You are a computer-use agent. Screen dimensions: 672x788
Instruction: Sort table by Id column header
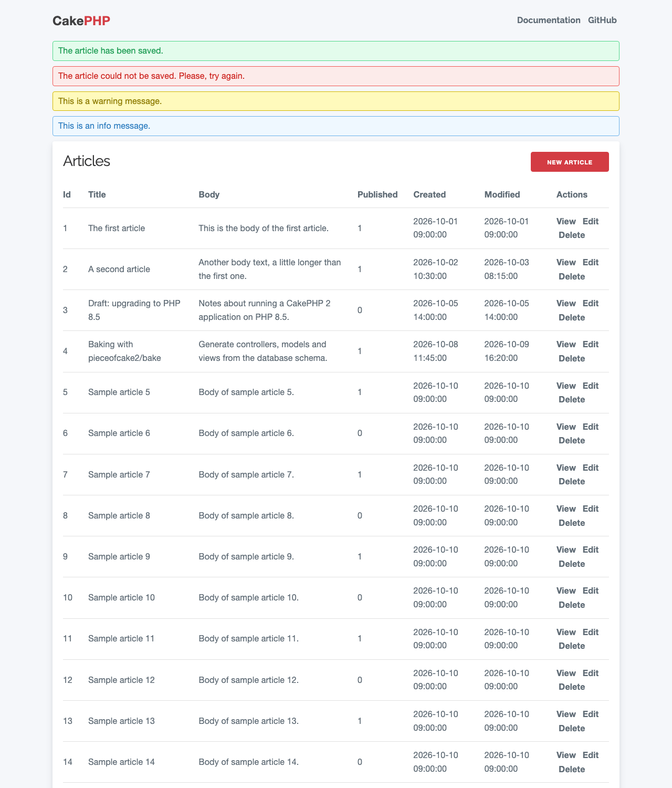67,194
